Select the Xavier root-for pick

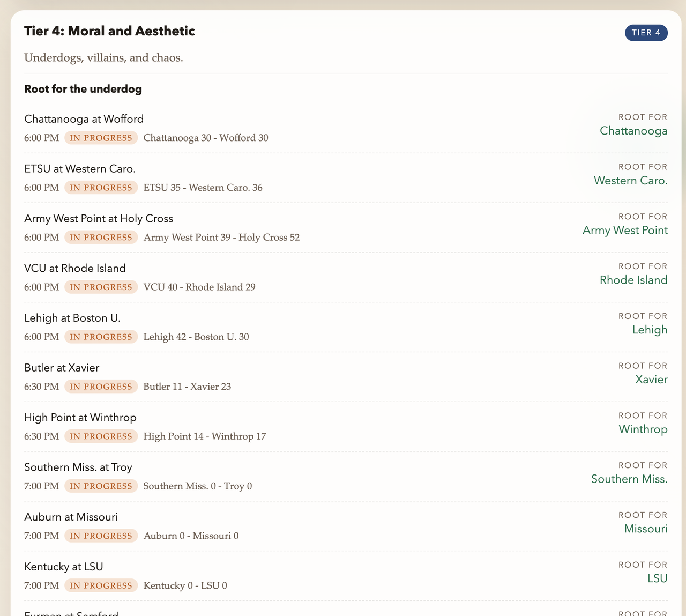651,380
